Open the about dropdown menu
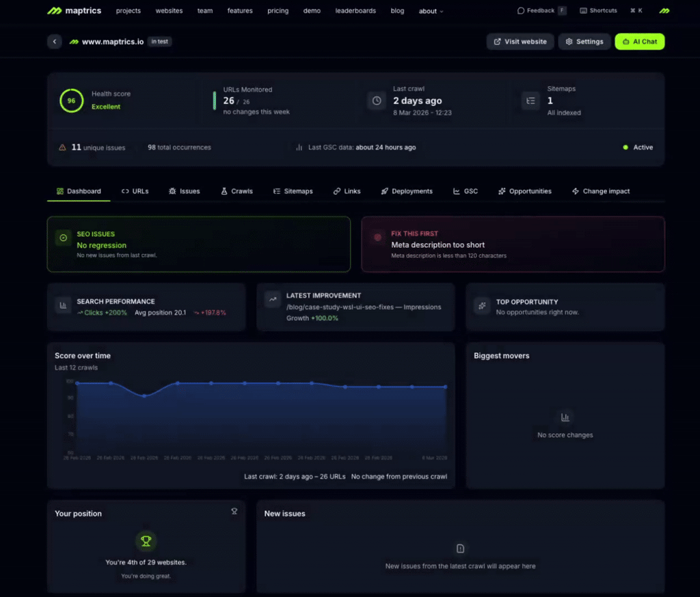Viewport: 700px width, 597px height. click(431, 11)
